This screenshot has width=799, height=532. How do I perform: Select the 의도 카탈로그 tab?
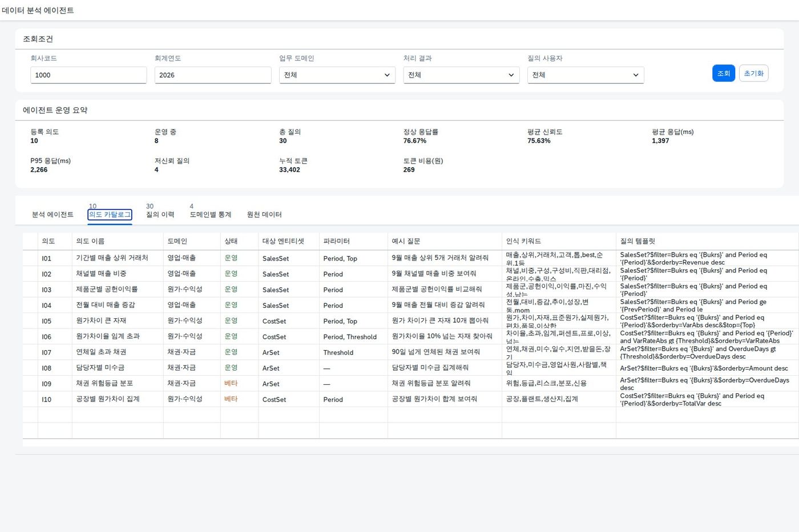pyautogui.click(x=110, y=214)
